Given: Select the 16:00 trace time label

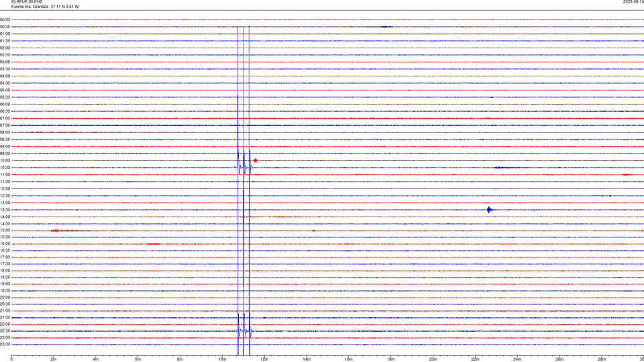Looking at the screenshot, I should pyautogui.click(x=5, y=244).
